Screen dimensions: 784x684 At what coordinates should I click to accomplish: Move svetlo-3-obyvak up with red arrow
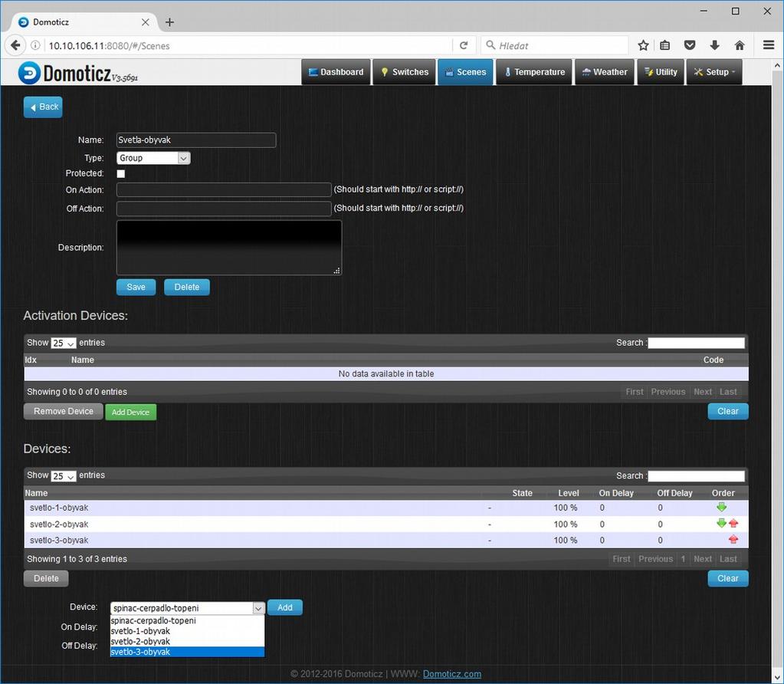tap(733, 539)
